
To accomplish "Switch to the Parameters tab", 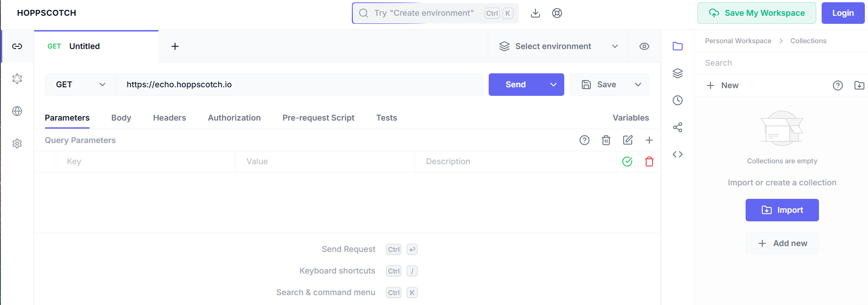I will tap(67, 118).
